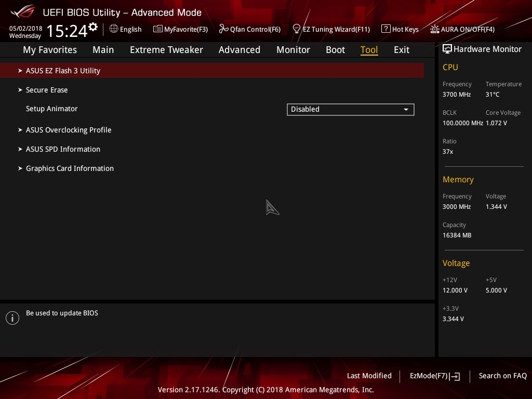The height and width of the screenshot is (399, 532).
Task: Open ASUS SPD Information entry
Action: pyautogui.click(x=63, y=149)
